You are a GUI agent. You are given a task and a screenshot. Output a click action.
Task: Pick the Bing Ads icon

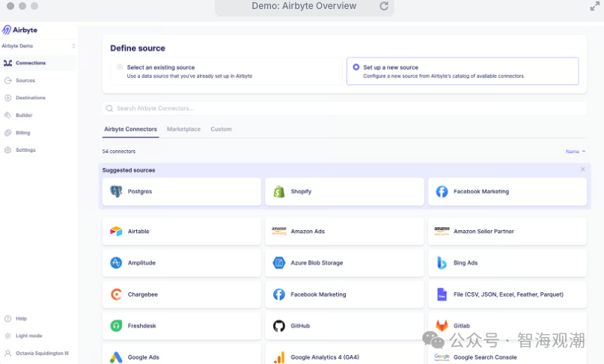coord(442,263)
